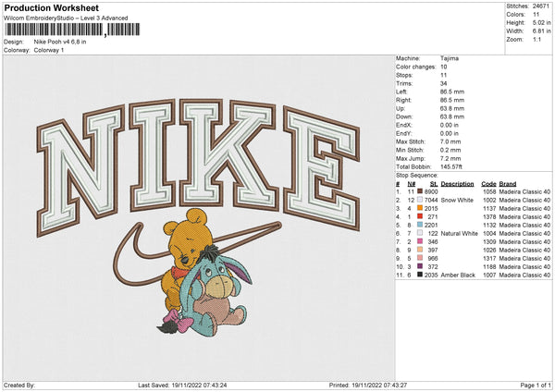Image resolution: width=555 pixels, height=392 pixels.
Task: Click the 'Stops:' label
Action: coord(404,75)
